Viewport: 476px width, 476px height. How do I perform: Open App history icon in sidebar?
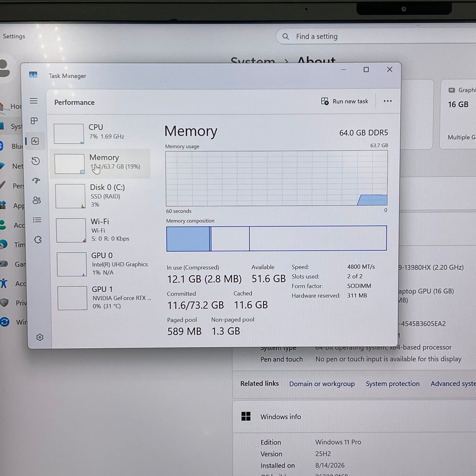(36, 161)
